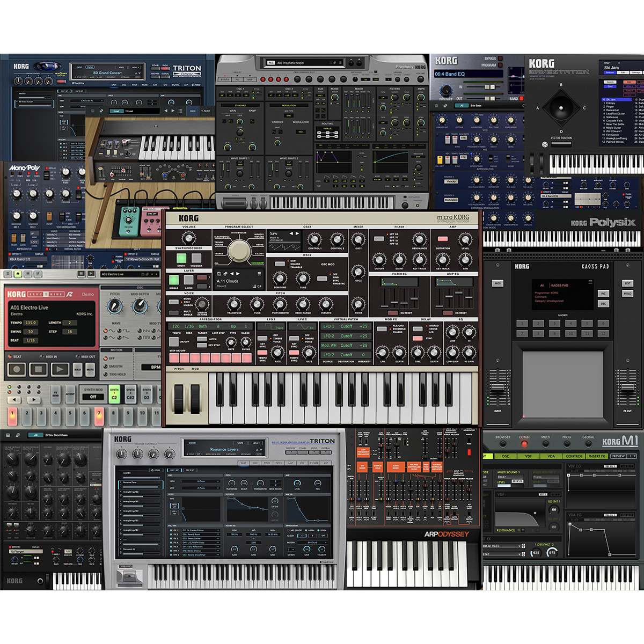644x644 pixels.
Task: Click the Electribe play button
Action: click(x=60, y=369)
